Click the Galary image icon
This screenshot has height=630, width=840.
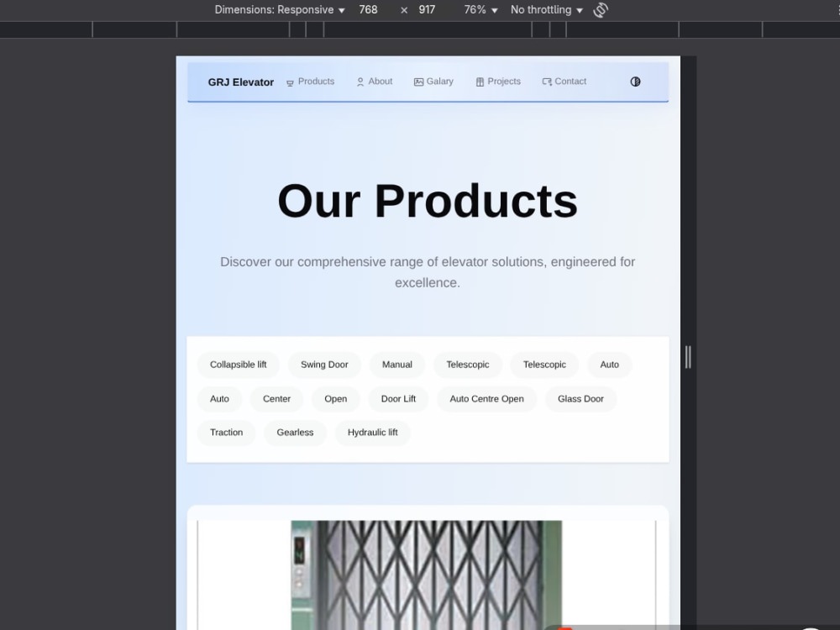point(418,82)
